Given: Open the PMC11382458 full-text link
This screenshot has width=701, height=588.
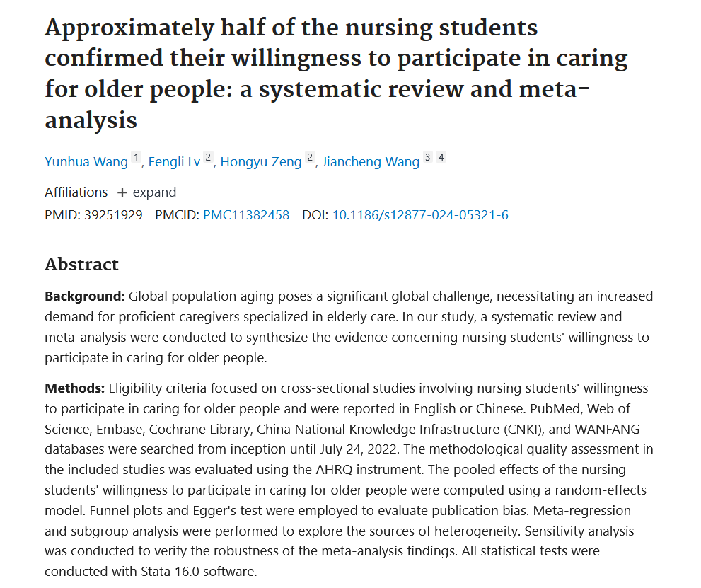Looking at the screenshot, I should click(x=246, y=215).
